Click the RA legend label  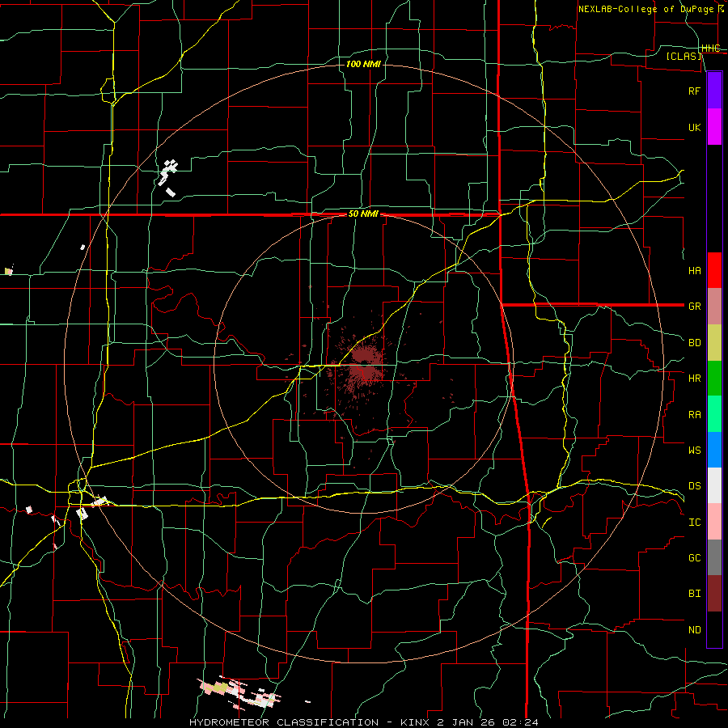pos(694,415)
